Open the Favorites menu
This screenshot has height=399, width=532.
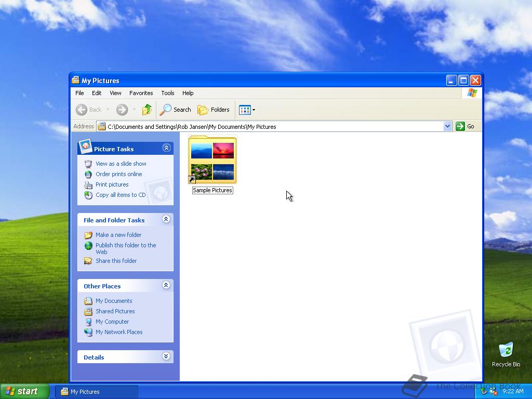point(141,93)
